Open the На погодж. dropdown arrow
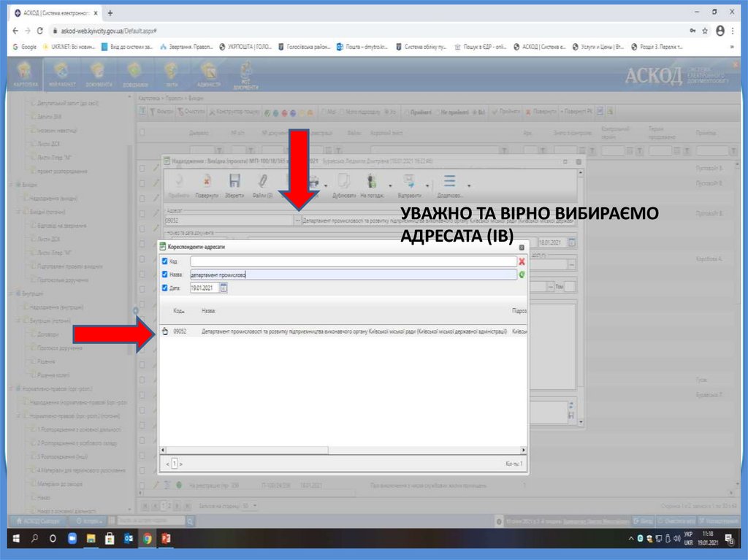 [x=390, y=185]
